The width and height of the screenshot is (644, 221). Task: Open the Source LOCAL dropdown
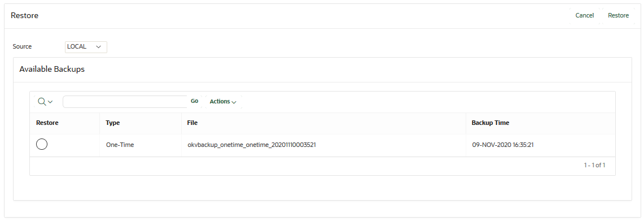point(86,47)
